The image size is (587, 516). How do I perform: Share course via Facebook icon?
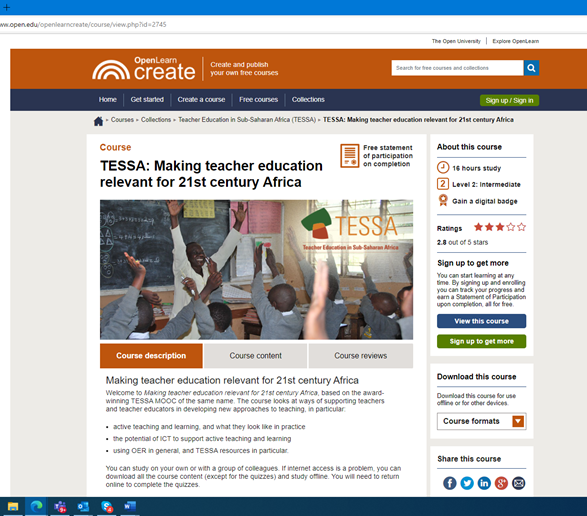point(450,483)
